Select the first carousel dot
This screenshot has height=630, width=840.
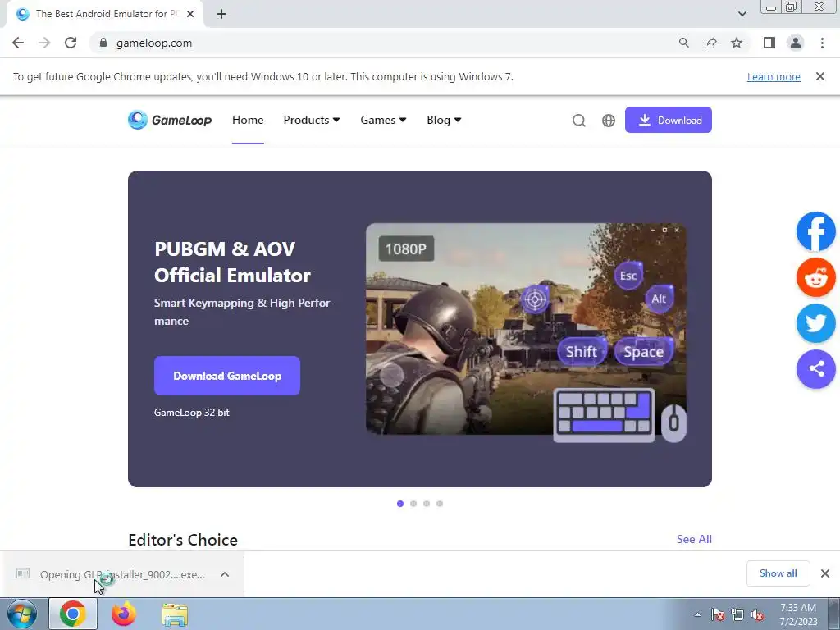[400, 504]
